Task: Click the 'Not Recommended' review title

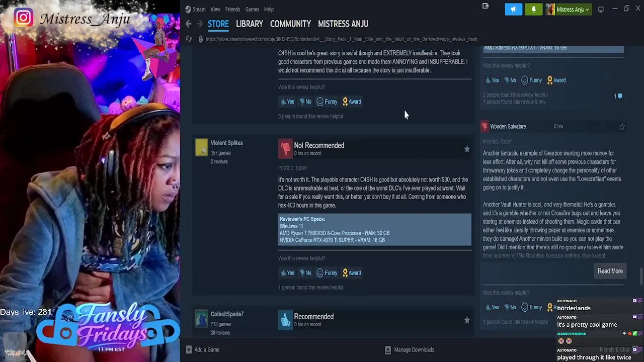Action: click(319, 145)
